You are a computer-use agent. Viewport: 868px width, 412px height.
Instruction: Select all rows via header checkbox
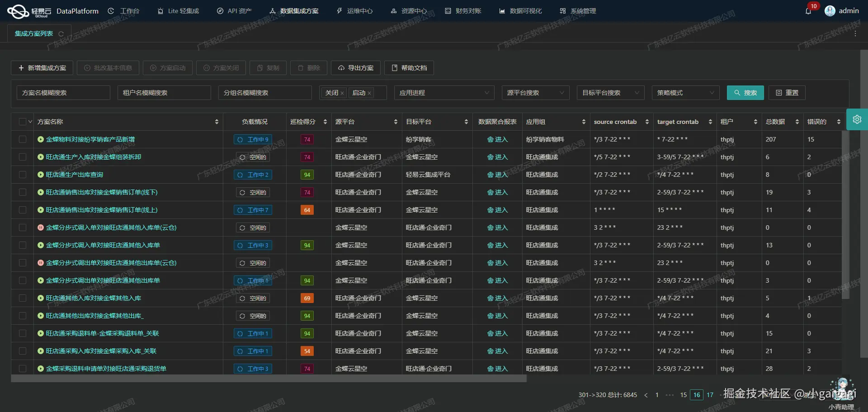click(x=23, y=121)
